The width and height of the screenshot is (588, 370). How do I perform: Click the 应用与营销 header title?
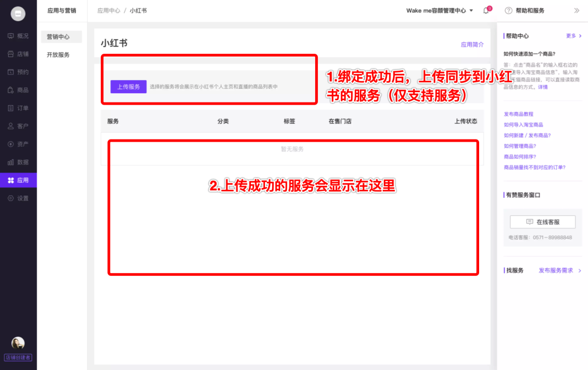(x=62, y=10)
